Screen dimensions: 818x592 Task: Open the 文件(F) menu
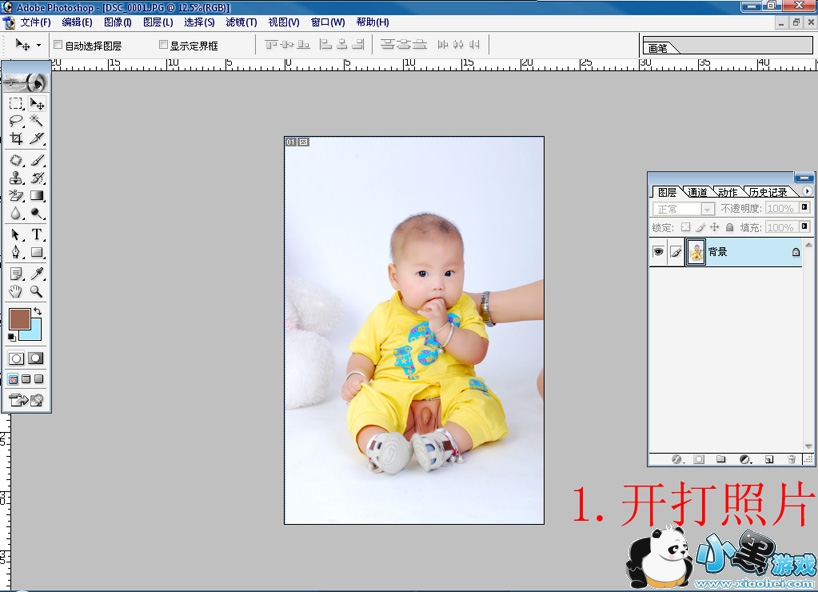[35, 22]
